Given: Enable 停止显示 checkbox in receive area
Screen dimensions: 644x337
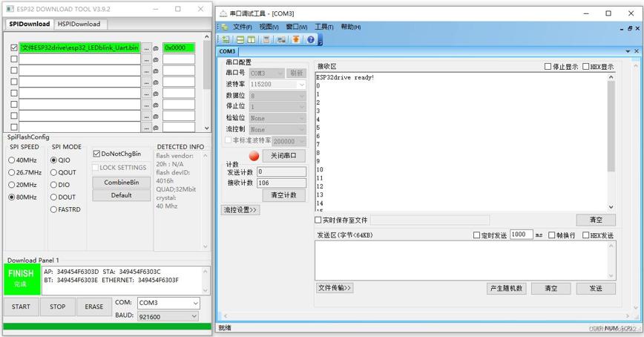Looking at the screenshot, I should coord(548,66).
